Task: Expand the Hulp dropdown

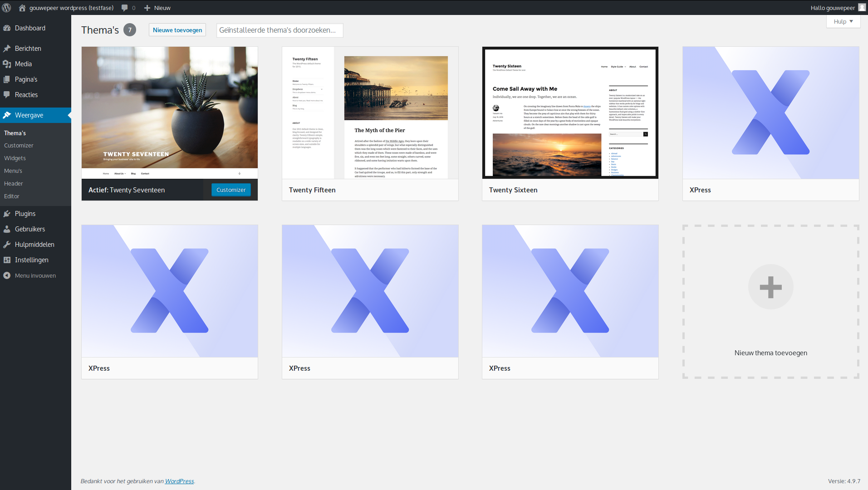Action: (x=843, y=21)
